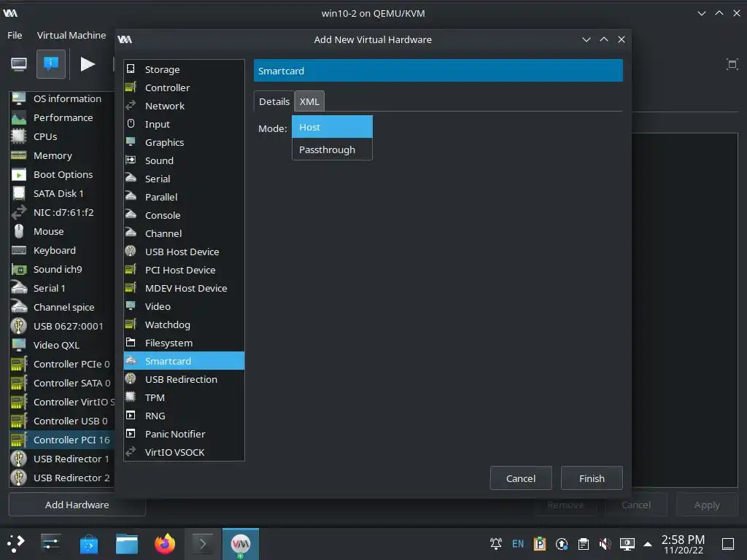
Task: Power on the virtual machine
Action: pyautogui.click(x=88, y=64)
